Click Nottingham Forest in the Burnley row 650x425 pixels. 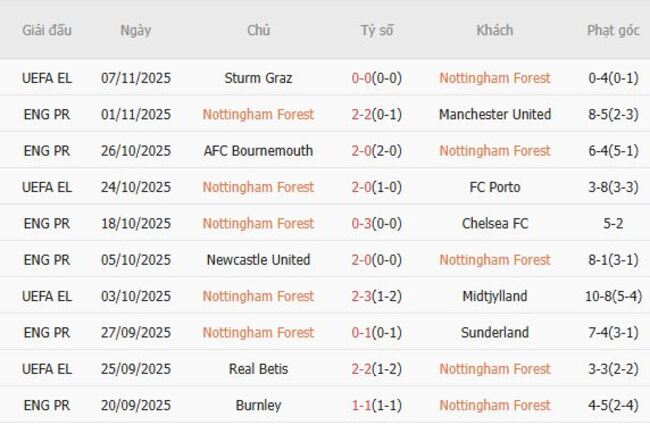click(x=495, y=405)
